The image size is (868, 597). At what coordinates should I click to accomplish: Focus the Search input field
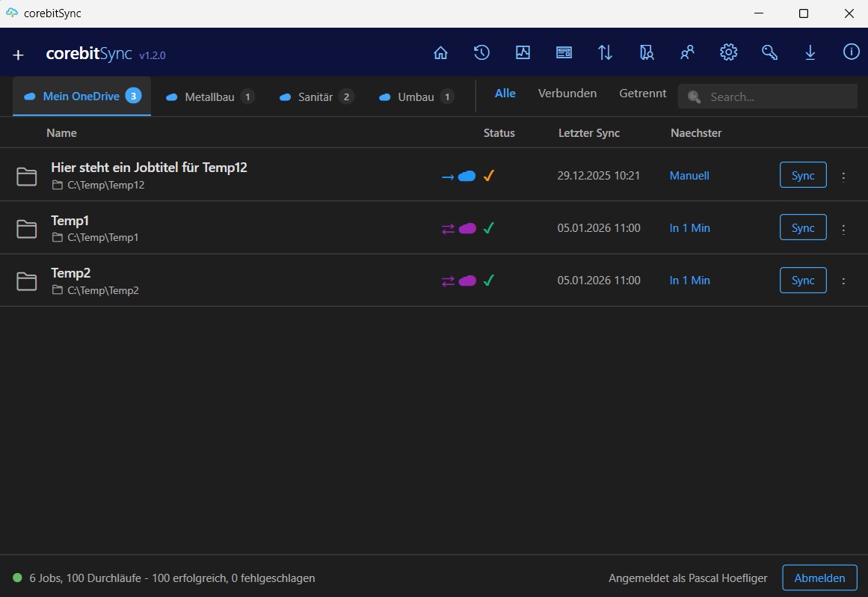[778, 97]
